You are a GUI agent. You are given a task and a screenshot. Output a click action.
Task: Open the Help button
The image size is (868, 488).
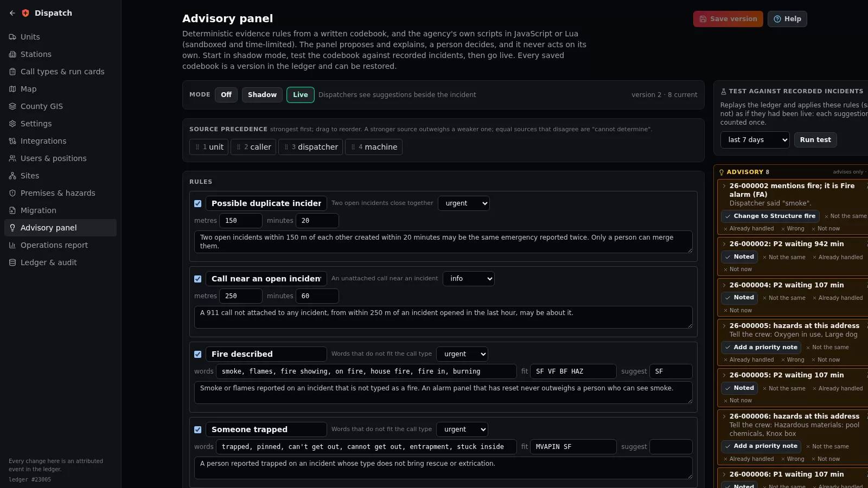pyautogui.click(x=787, y=19)
